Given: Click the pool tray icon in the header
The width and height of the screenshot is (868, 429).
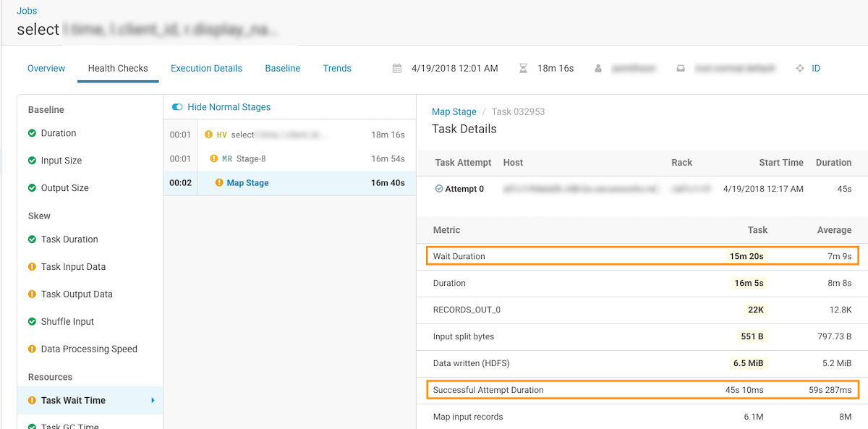Looking at the screenshot, I should click(x=680, y=69).
